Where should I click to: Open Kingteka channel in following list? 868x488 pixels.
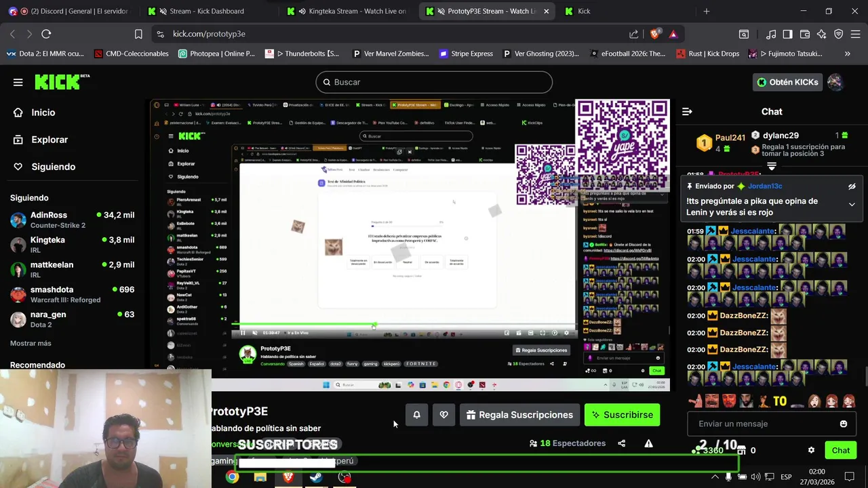click(72, 245)
